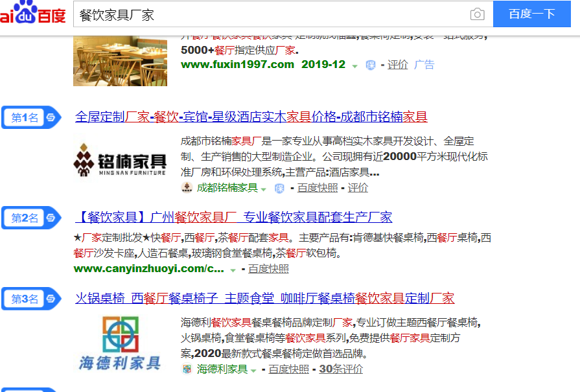
Task: Open www.fuxin1997.com link
Action: coord(237,64)
